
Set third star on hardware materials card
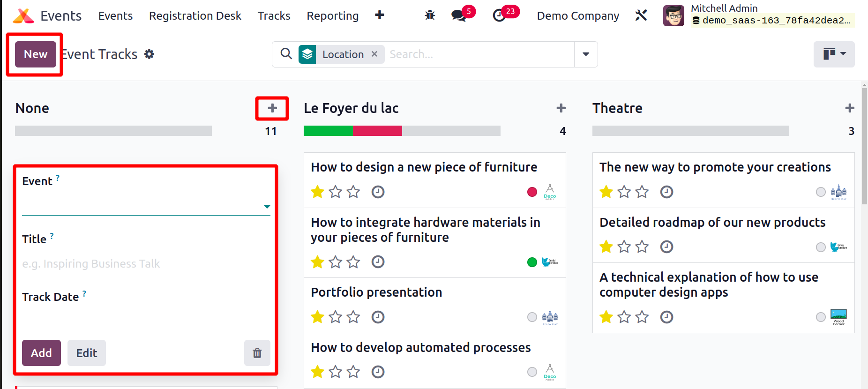tap(353, 262)
